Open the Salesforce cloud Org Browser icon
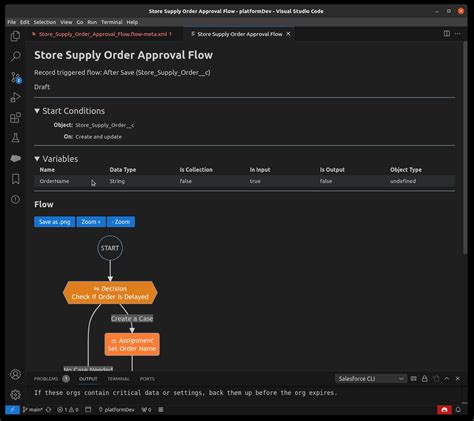Viewport: 474px width, 421px height. 15,158
